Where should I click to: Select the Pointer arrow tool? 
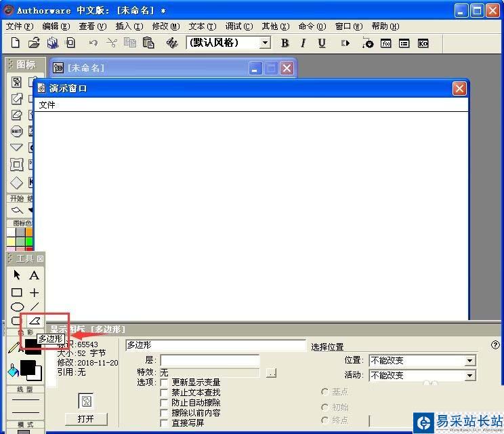click(x=17, y=275)
